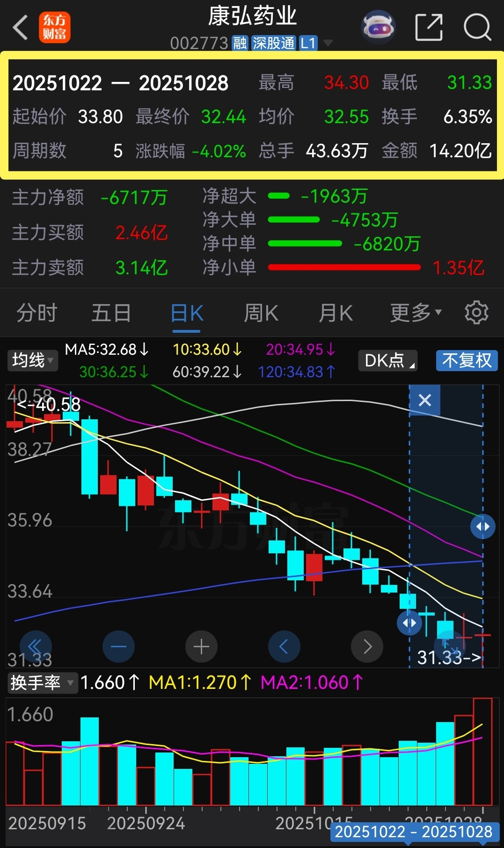This screenshot has height=848, width=504.
Task: Switch to 分时 tab
Action: pos(37,313)
